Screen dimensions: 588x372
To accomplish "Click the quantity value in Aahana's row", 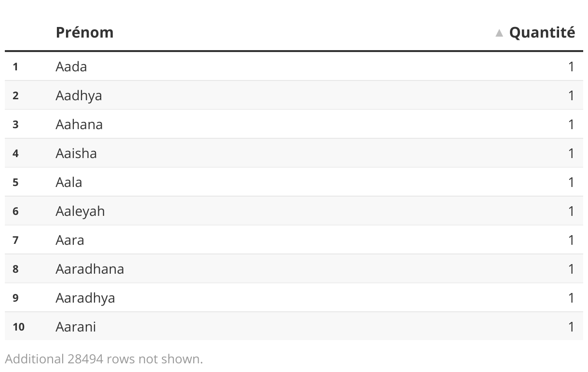I will 571,124.
